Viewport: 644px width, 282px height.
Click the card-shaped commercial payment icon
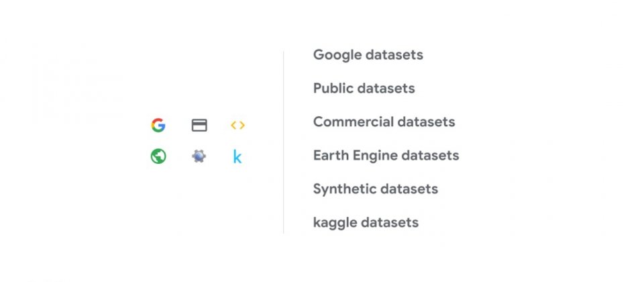[x=199, y=126]
